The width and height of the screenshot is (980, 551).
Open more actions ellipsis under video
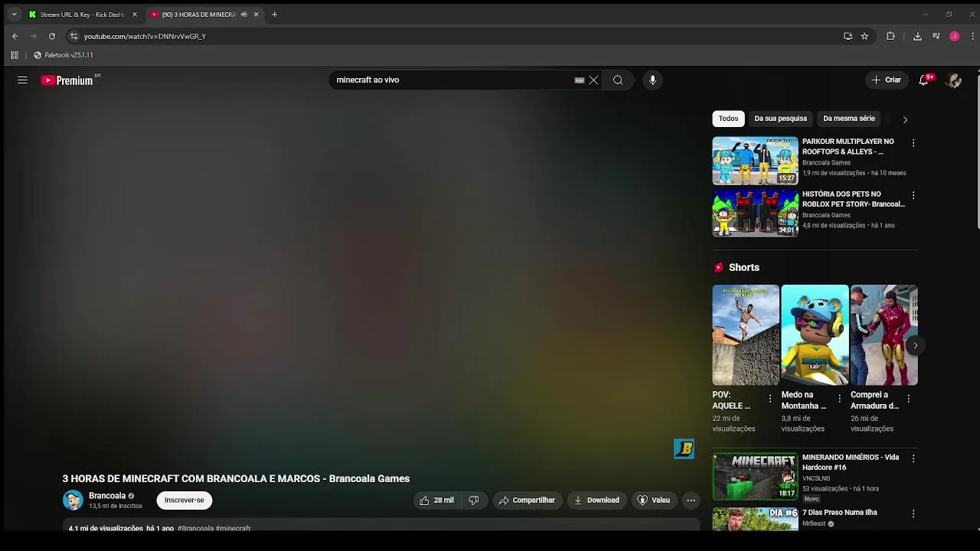691,500
